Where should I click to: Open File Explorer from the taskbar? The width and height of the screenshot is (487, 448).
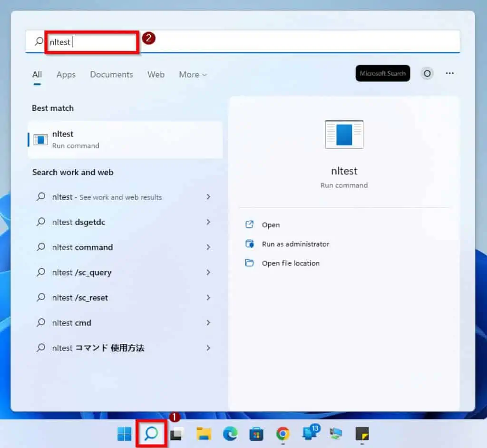203,433
